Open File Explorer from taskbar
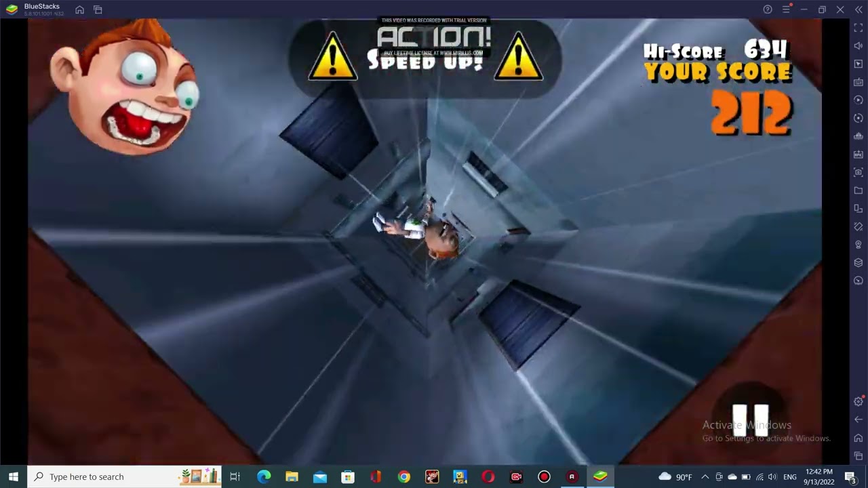The width and height of the screenshot is (868, 488). click(x=292, y=476)
